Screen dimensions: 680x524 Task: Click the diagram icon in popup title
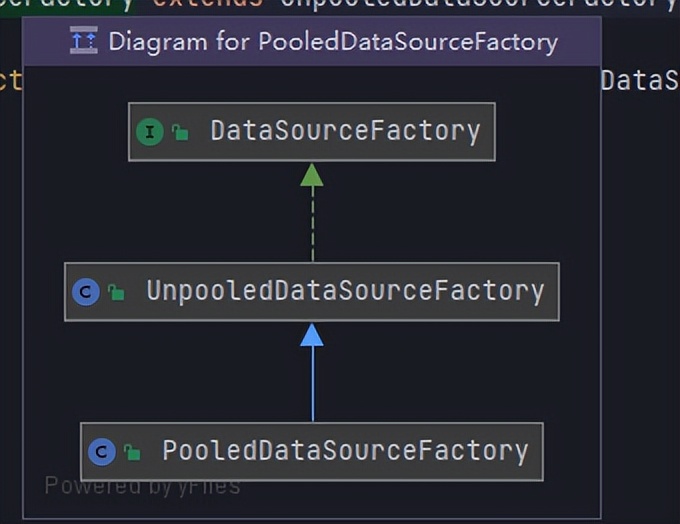(84, 40)
